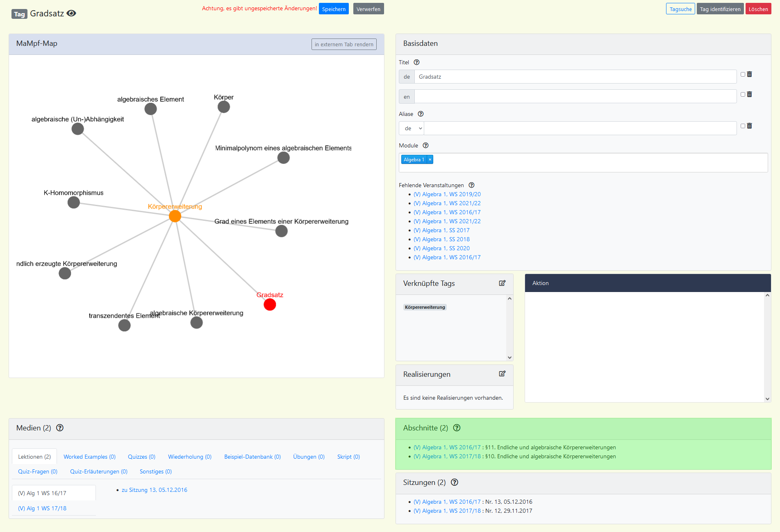
Task: Edit Verknüpfte Tags via pencil icon
Action: tap(502, 283)
